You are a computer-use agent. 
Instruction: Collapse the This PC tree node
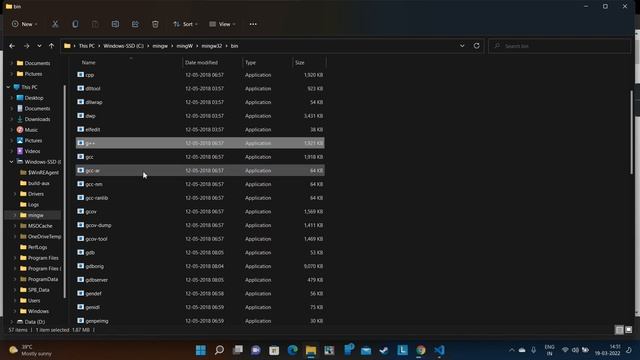pyautogui.click(x=9, y=87)
